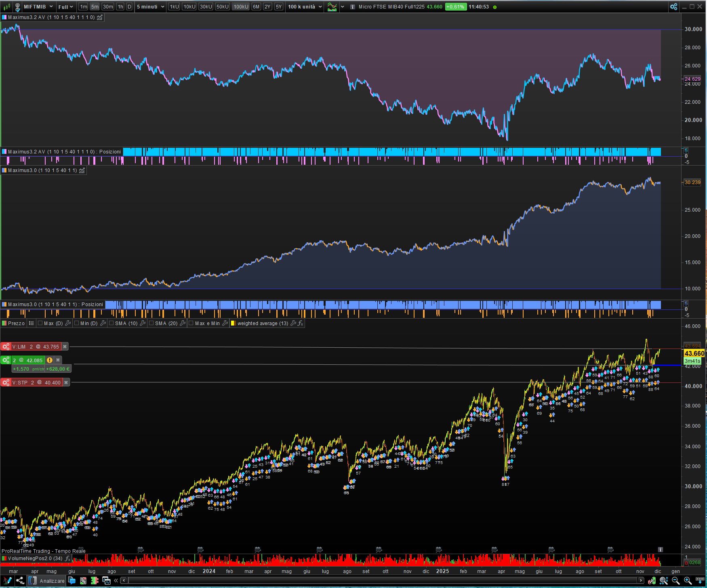The height and width of the screenshot is (588, 707).
Task: Configure Max (D) indicator with wrench icon
Action: 68,323
